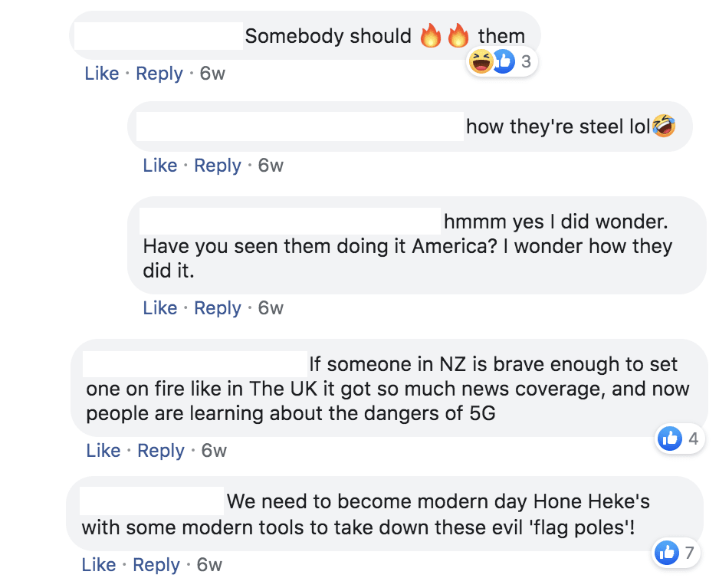Open the thumbs-up reaction showing 7 likes
This screenshot has height=588, width=719.
tap(666, 552)
